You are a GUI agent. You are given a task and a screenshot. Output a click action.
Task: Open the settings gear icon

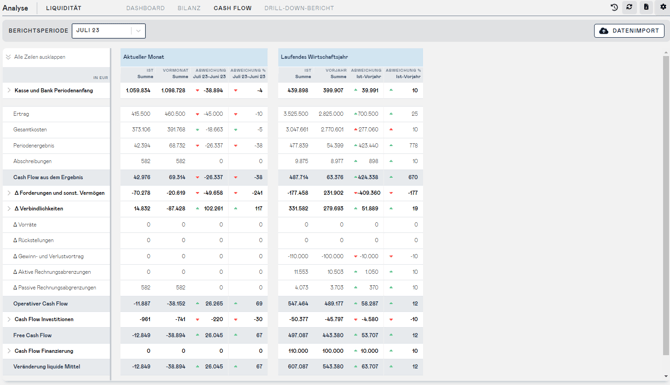pos(663,7)
